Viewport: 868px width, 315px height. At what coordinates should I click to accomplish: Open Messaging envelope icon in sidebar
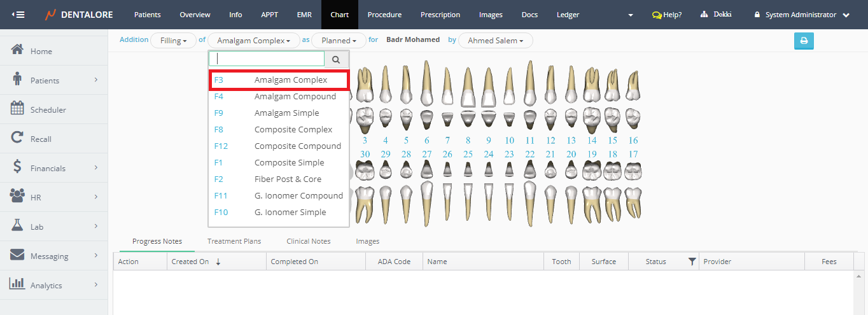[x=18, y=255]
